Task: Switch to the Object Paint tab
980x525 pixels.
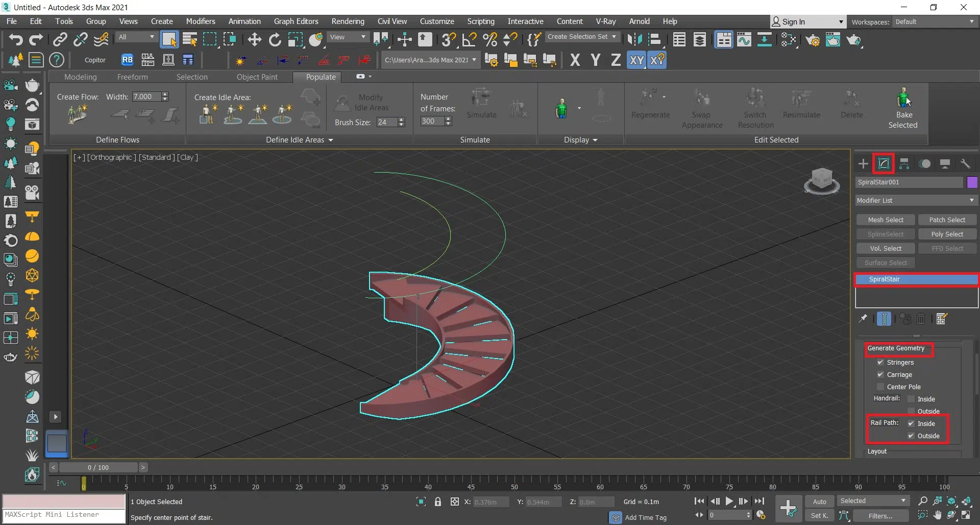Action: click(257, 77)
